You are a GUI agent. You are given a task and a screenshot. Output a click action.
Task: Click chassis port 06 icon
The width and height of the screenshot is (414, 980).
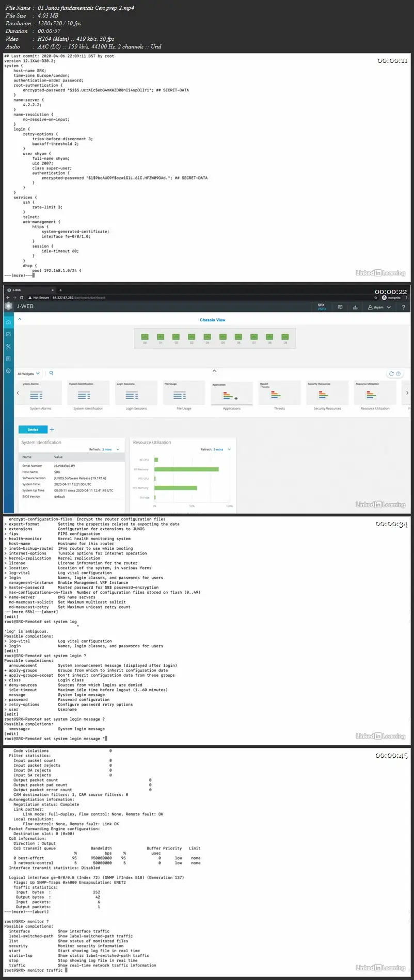(x=238, y=336)
